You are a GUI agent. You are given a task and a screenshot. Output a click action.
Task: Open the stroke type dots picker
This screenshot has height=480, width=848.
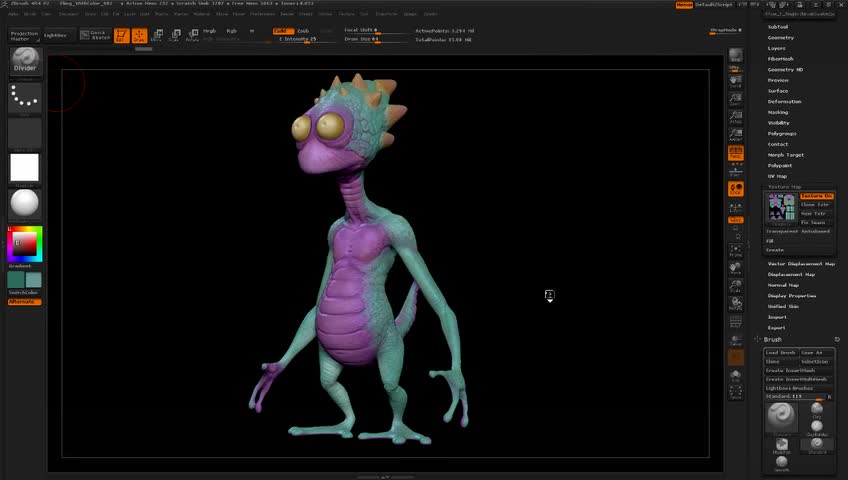click(x=25, y=97)
